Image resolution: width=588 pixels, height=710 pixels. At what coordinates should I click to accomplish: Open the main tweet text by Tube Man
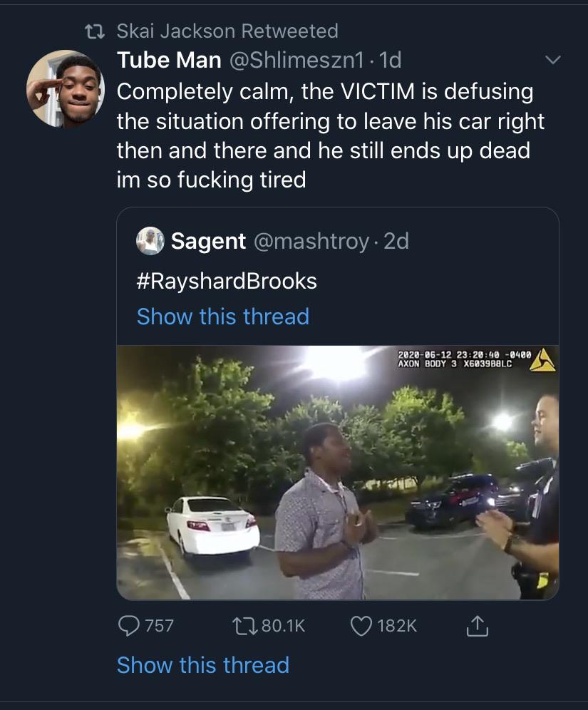click(x=329, y=135)
